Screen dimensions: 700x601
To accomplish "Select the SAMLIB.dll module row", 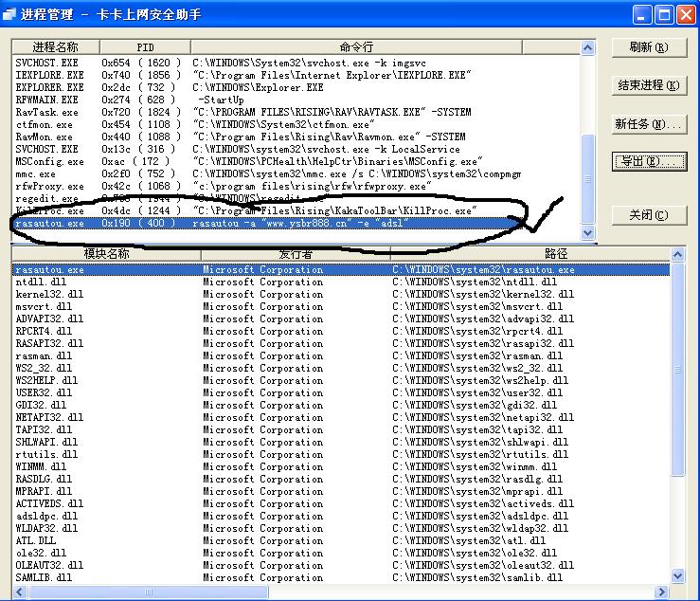I will pos(341,577).
